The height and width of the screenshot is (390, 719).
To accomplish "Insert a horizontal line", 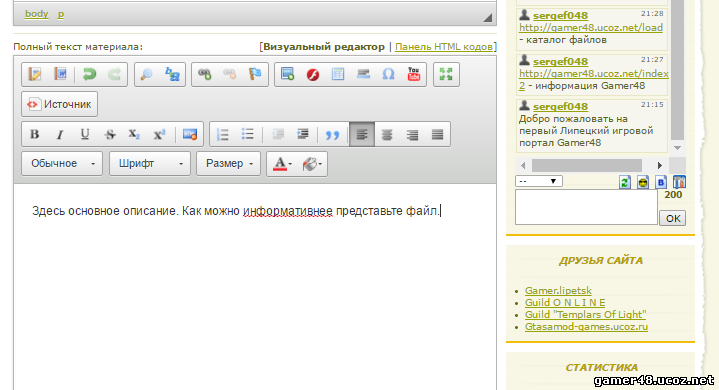I will click(x=363, y=74).
